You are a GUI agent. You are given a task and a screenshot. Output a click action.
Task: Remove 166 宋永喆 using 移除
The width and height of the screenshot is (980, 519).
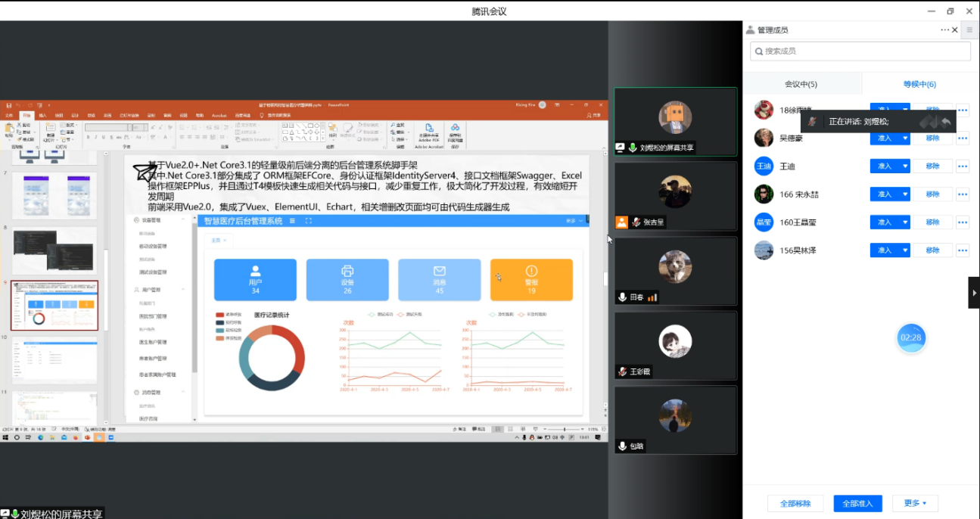(x=932, y=194)
